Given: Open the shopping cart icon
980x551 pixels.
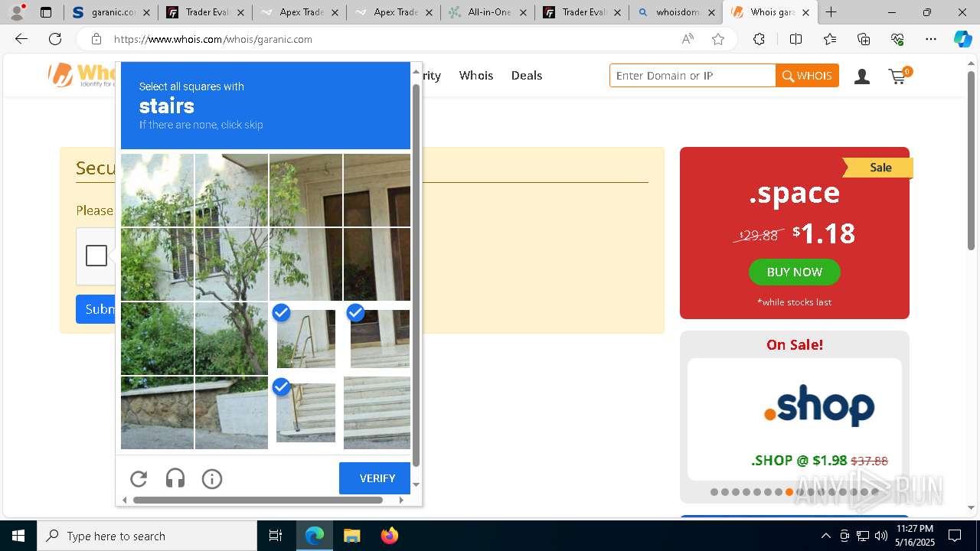Looking at the screenshot, I should pyautogui.click(x=900, y=75).
